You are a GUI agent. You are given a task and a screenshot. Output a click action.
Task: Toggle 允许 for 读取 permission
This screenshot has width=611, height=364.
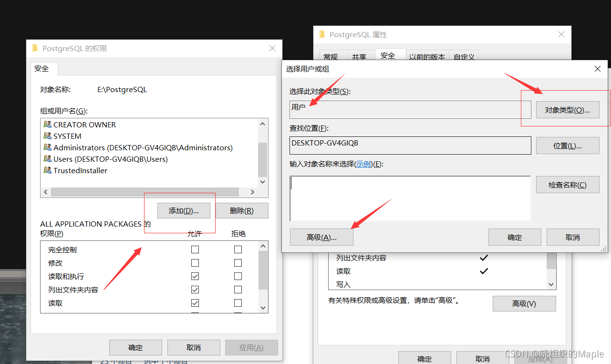pyautogui.click(x=195, y=303)
